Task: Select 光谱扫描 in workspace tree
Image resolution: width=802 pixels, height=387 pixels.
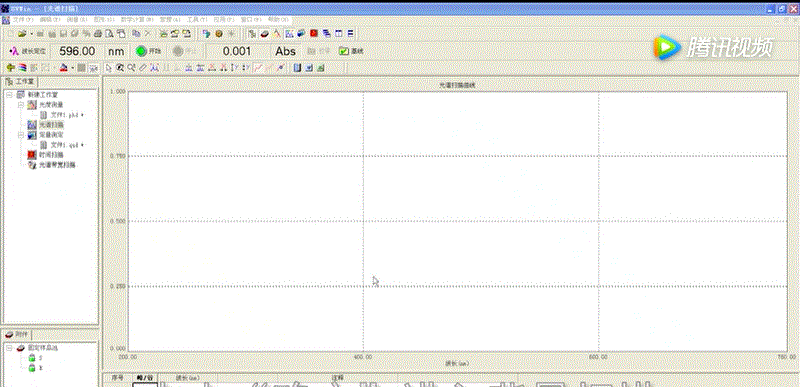Action: click(51, 125)
